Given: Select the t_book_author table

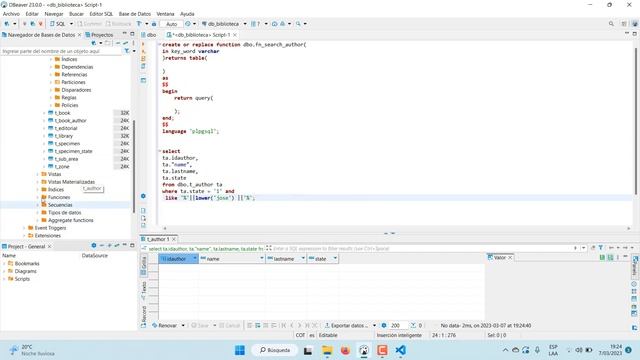Looking at the screenshot, I should [70, 120].
